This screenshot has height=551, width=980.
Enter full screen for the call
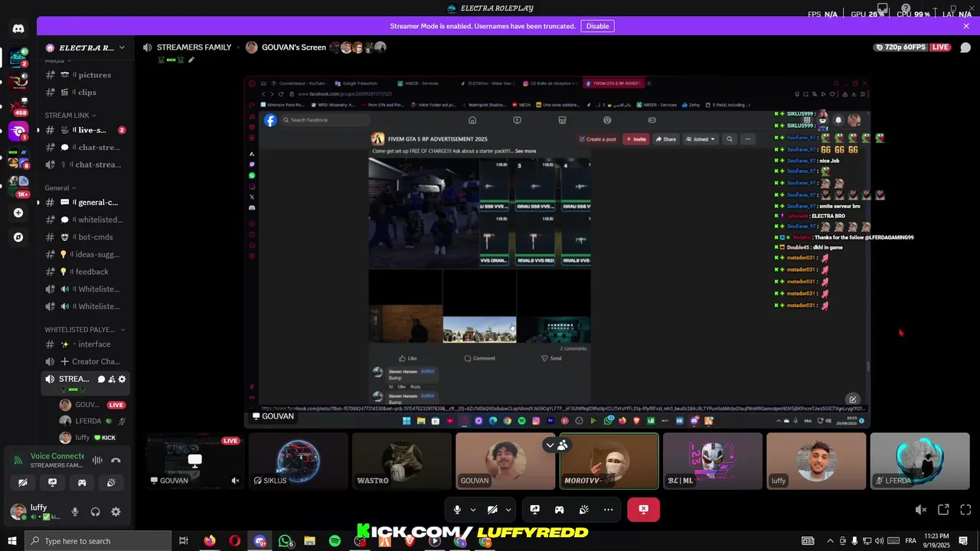tap(965, 510)
